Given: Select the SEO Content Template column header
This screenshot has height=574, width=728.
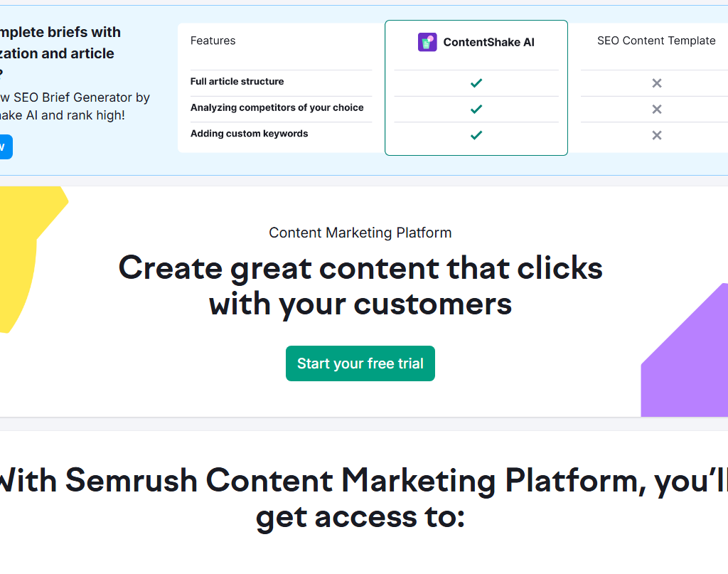Looking at the screenshot, I should click(656, 41).
